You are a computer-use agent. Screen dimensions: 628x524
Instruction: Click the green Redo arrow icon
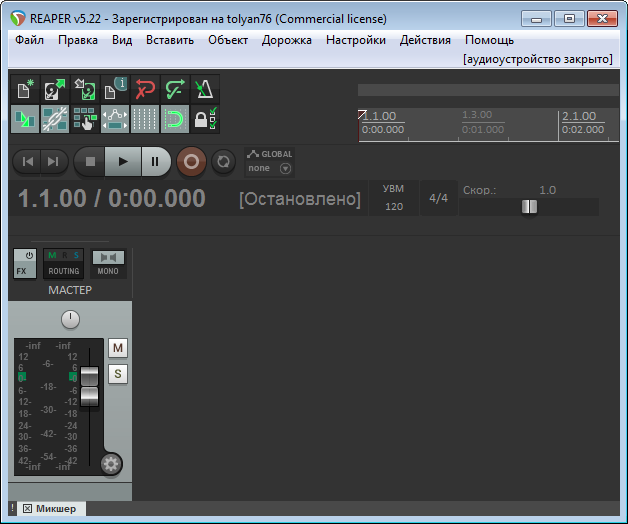174,89
